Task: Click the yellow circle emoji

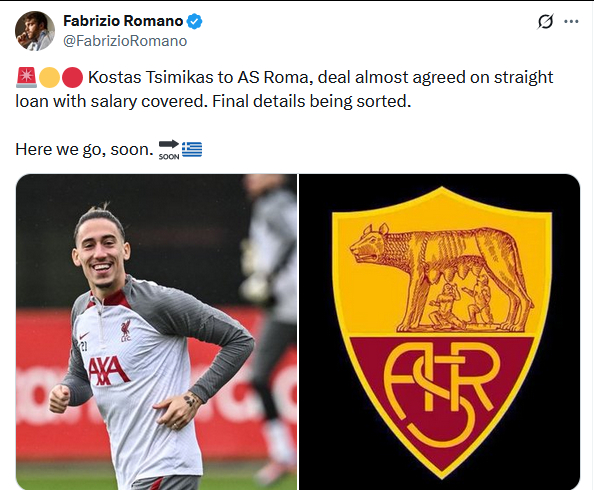Action: click(x=49, y=77)
